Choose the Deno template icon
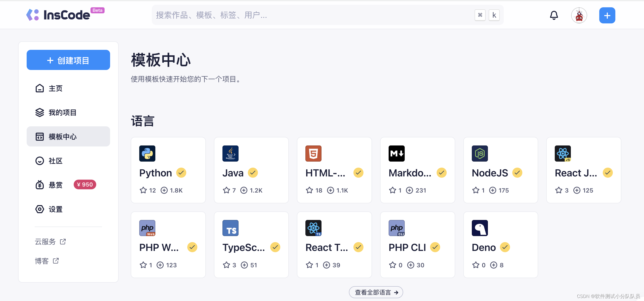This screenshot has height=301, width=644. coord(480,228)
